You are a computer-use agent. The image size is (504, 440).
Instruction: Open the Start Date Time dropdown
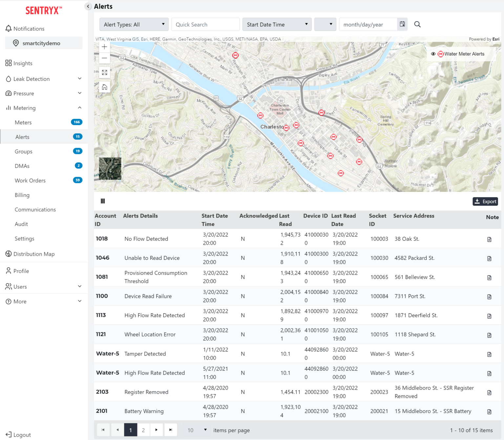277,25
